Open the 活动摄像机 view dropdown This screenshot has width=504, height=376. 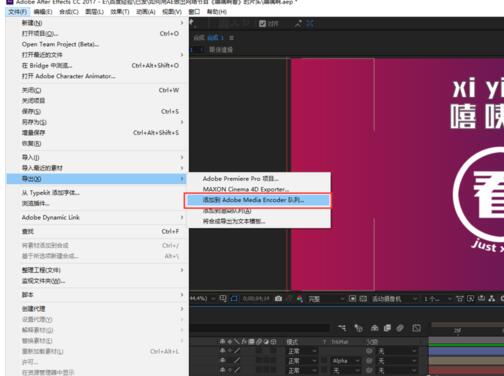(394, 299)
